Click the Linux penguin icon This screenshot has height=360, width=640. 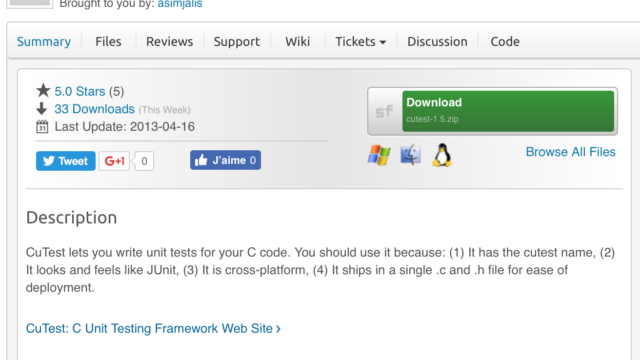[x=442, y=155]
